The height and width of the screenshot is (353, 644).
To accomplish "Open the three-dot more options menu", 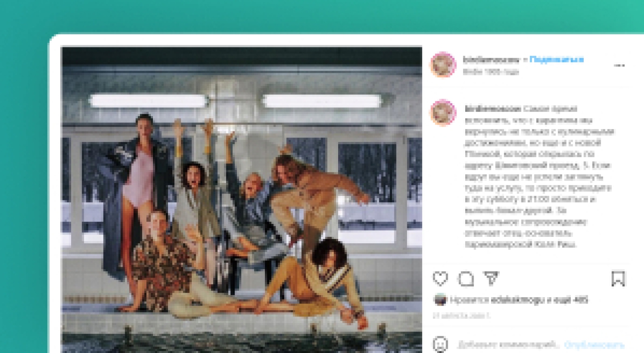I will tap(619, 65).
